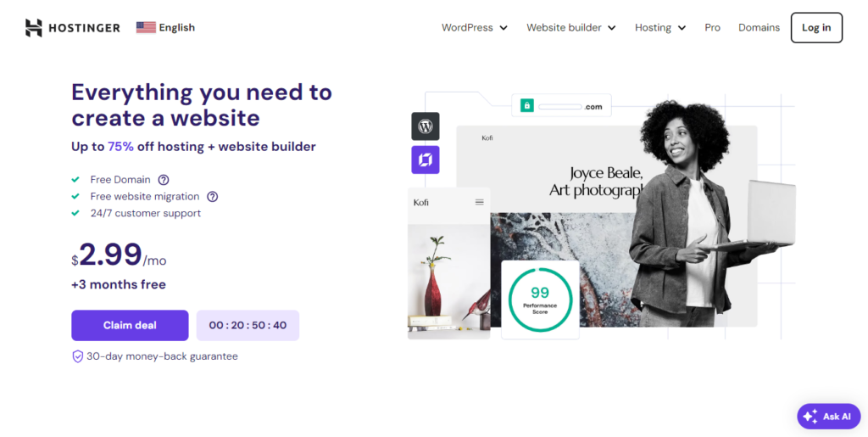Open the Pro page
This screenshot has width=868, height=437.
[712, 28]
